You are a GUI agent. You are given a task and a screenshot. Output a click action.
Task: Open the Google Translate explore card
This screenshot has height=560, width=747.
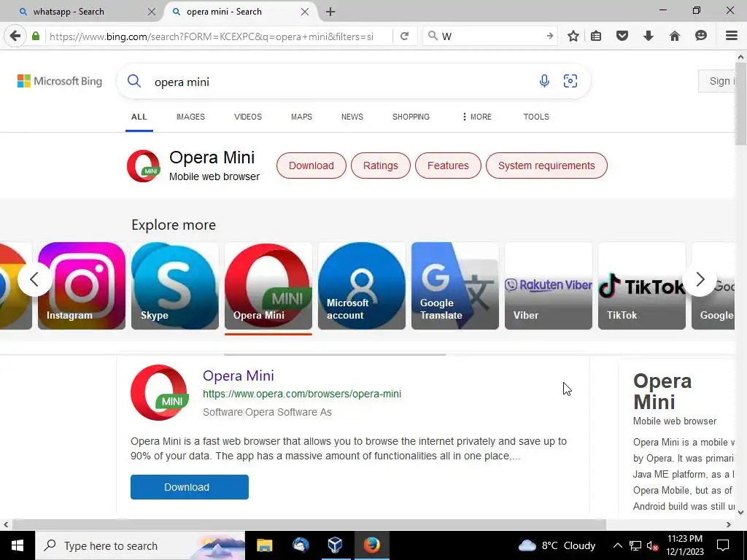(455, 286)
